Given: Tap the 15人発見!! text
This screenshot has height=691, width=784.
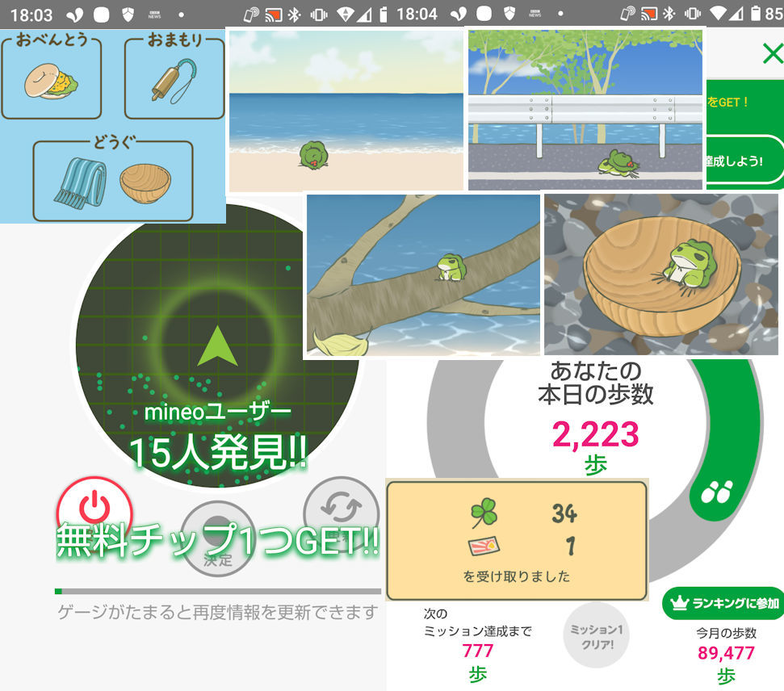Looking at the screenshot, I should (218, 453).
